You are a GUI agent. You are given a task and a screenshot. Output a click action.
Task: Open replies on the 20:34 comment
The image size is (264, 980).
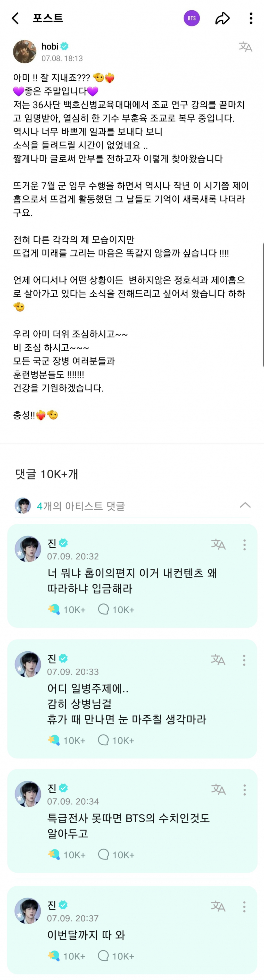(103, 855)
